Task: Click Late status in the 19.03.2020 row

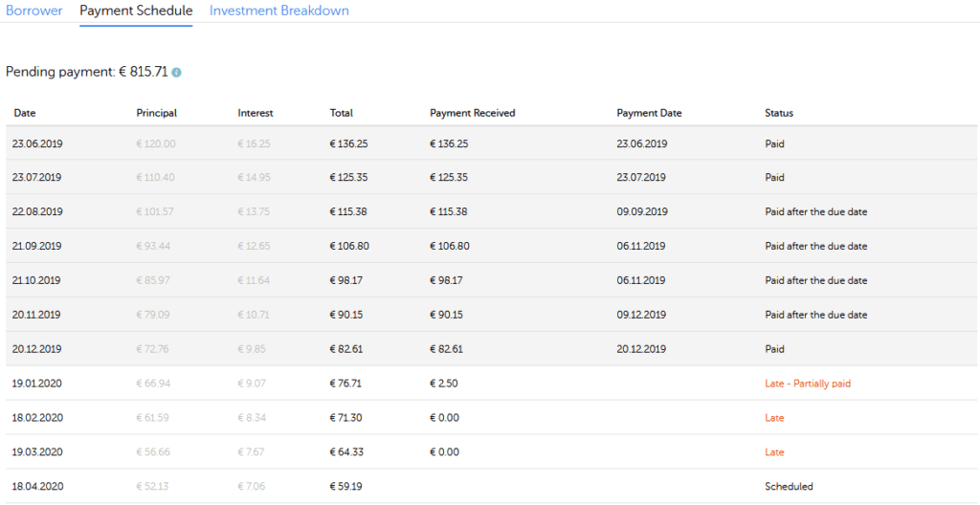Action: (774, 451)
